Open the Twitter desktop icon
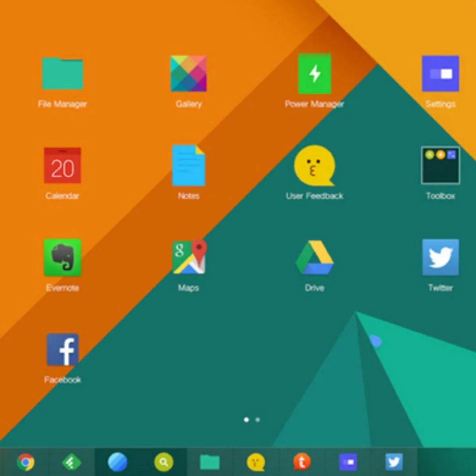The image size is (476, 476). (x=440, y=257)
